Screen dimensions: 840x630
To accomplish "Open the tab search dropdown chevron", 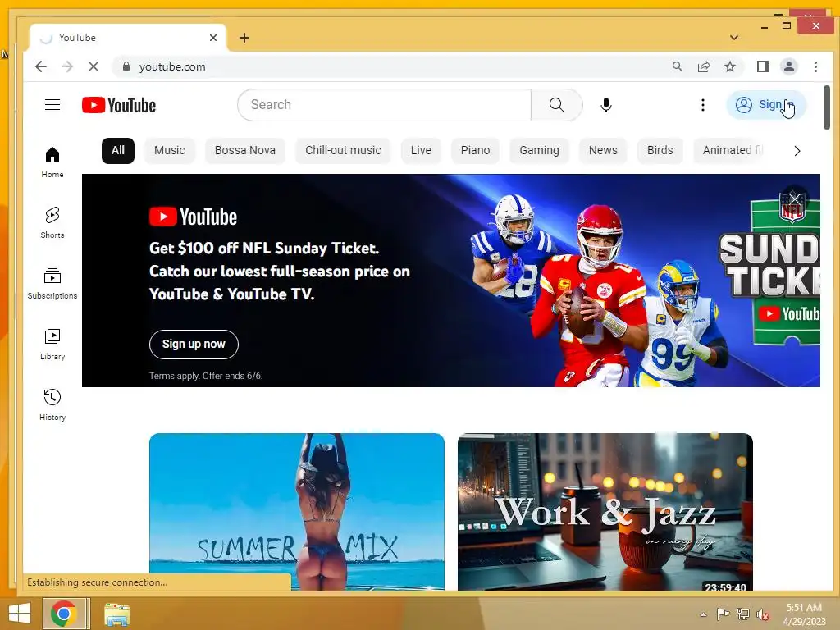I will tap(734, 38).
